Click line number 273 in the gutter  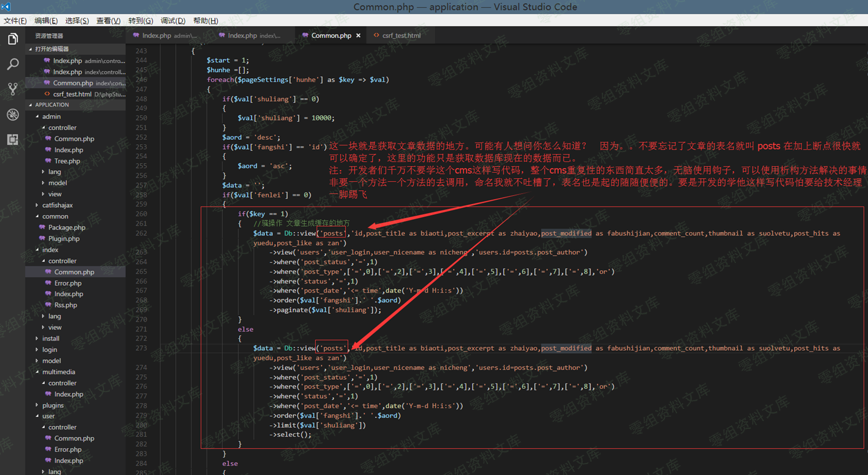(x=141, y=348)
